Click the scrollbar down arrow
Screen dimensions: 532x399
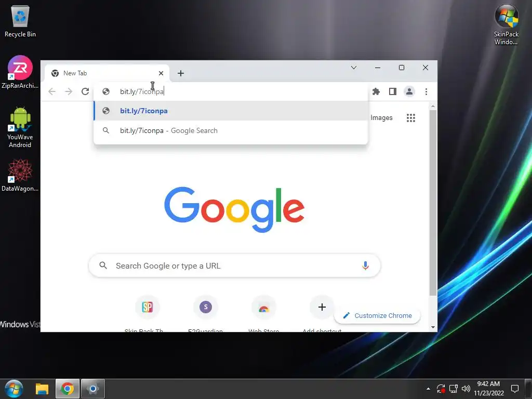coord(433,327)
